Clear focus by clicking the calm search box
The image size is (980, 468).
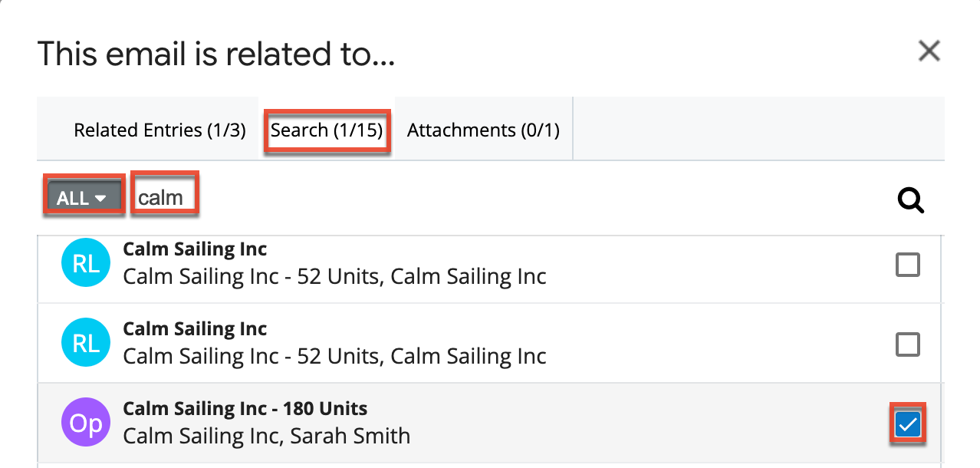tap(164, 196)
